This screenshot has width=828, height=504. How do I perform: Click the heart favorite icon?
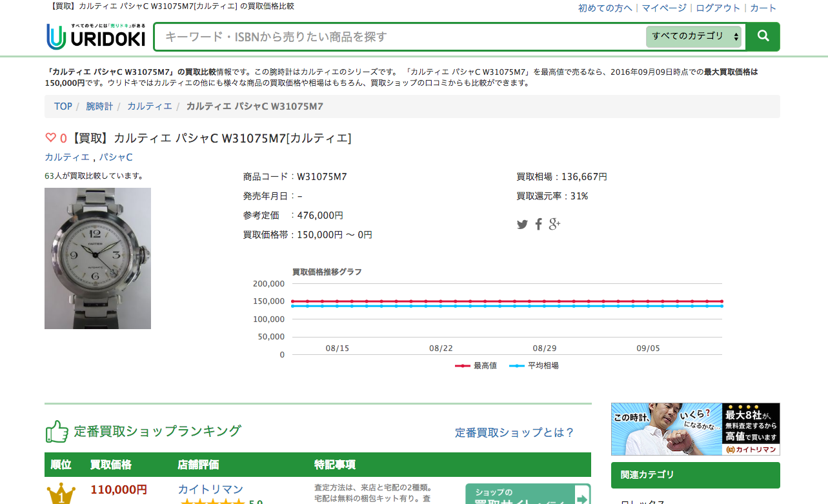point(50,137)
